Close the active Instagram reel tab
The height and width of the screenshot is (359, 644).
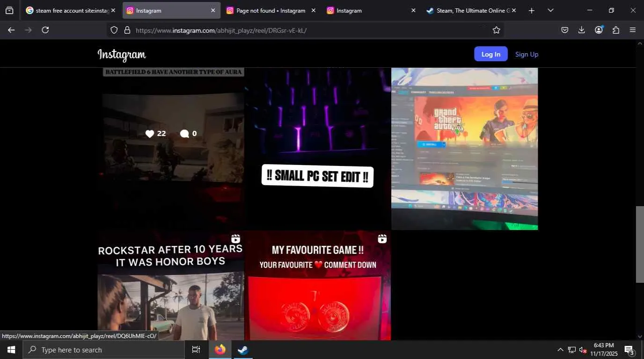(213, 10)
